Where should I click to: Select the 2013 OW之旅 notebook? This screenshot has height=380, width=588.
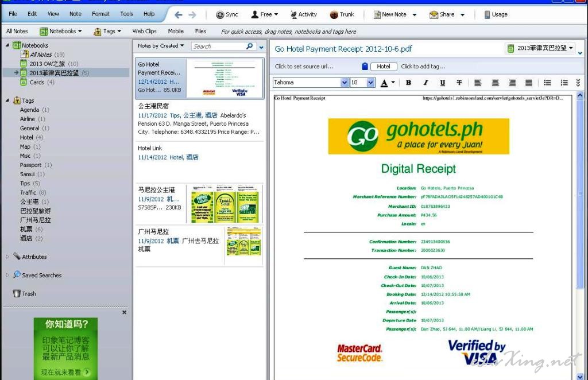click(53, 64)
